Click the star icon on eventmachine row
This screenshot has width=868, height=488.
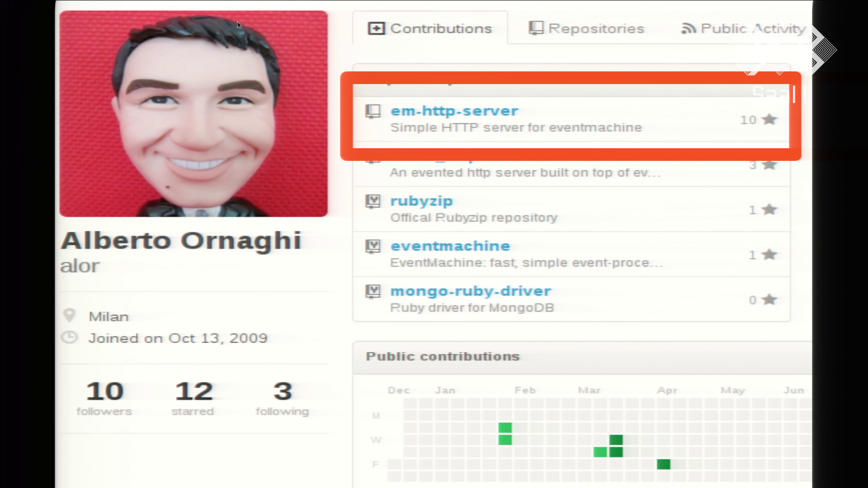click(x=769, y=254)
